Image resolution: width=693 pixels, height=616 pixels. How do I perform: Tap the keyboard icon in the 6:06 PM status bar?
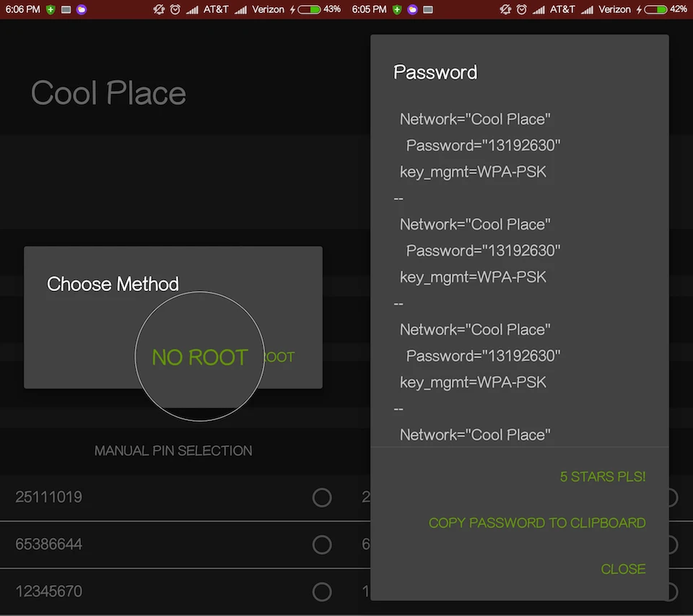(66, 9)
